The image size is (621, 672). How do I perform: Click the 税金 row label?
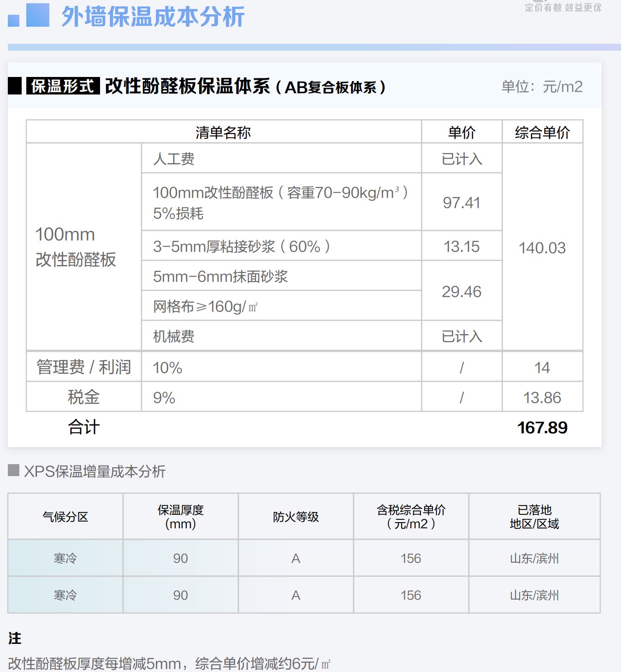83,397
